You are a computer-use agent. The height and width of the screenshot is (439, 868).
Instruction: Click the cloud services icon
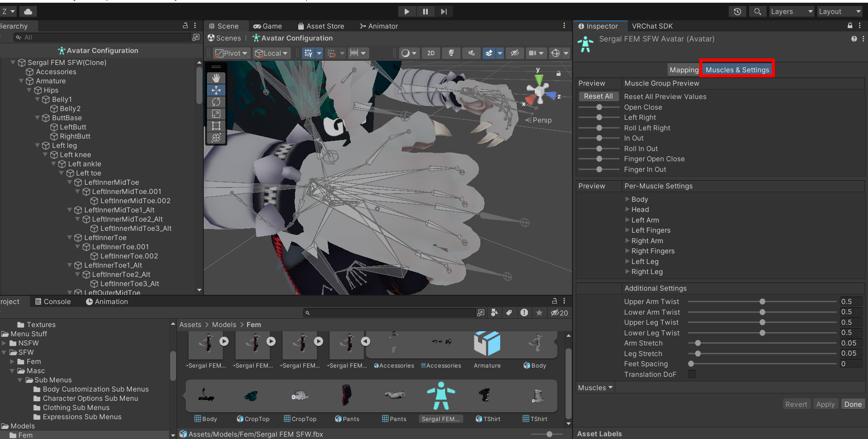coord(28,12)
